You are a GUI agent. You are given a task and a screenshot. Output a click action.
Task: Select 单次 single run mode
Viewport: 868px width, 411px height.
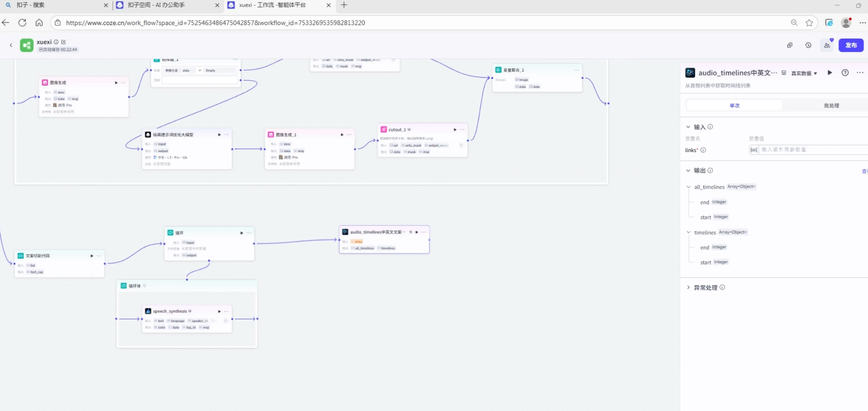point(734,106)
